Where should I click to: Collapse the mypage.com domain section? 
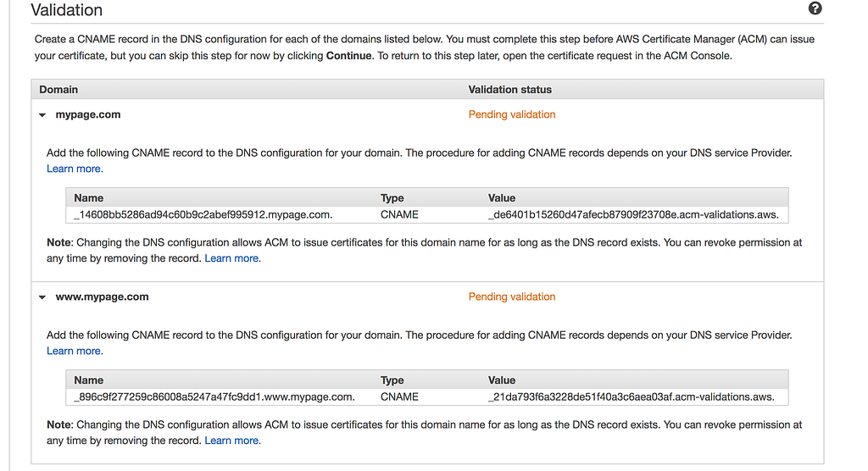[42, 115]
